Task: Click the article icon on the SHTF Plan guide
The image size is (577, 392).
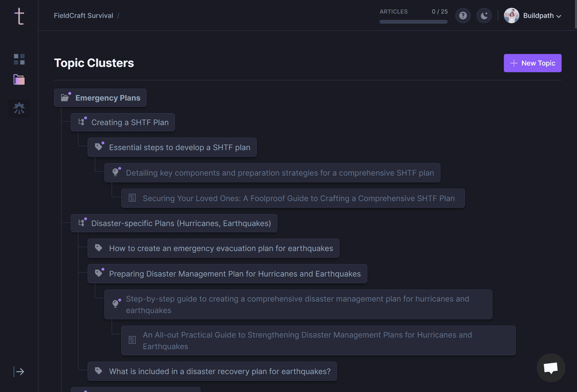Action: [x=132, y=198]
